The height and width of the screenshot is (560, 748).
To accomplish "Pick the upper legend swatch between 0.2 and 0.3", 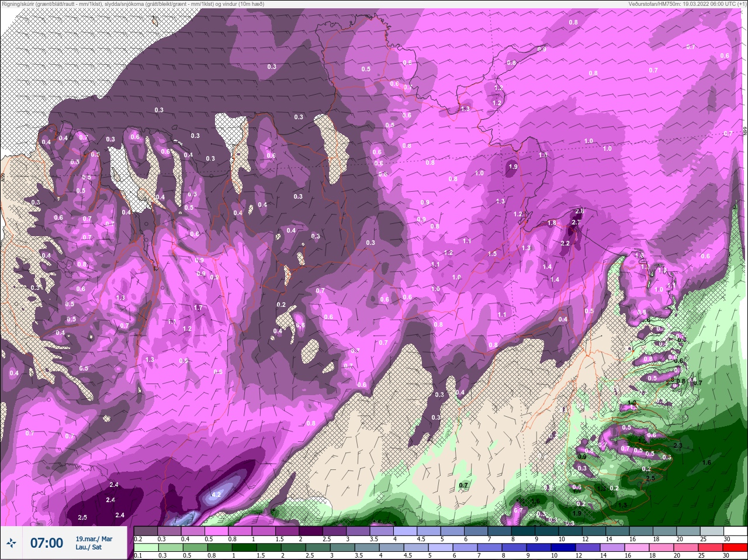I will [x=146, y=531].
